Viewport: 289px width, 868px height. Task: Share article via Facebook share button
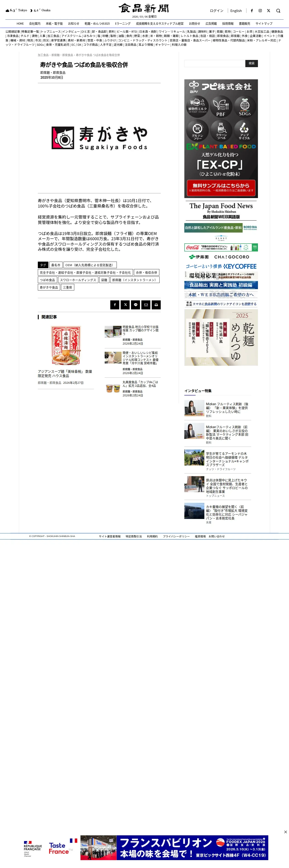pyautogui.click(x=115, y=305)
